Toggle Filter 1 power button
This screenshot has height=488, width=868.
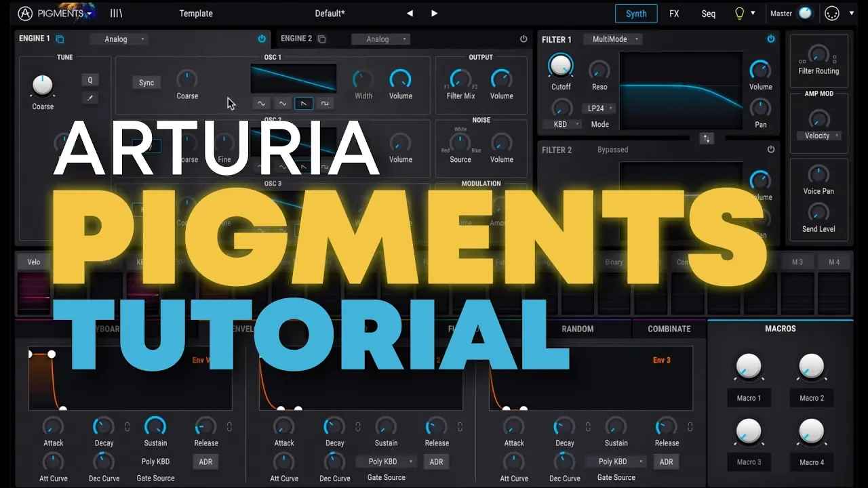point(771,39)
